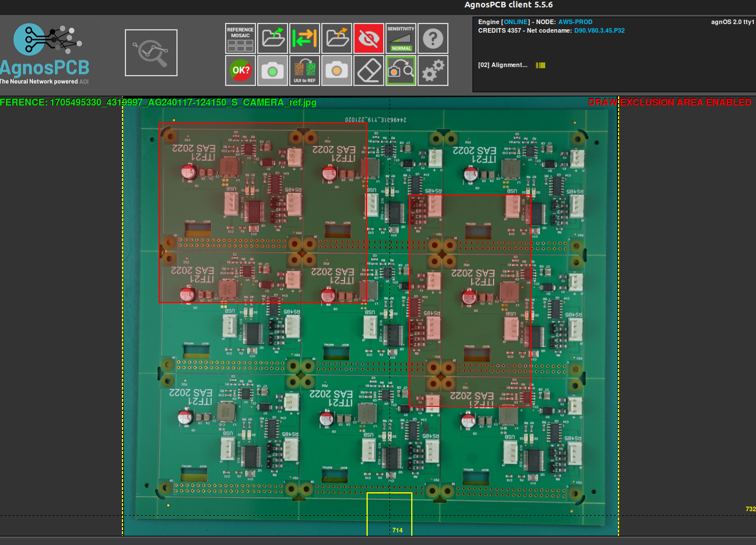Click the net codename D90.V80.3.45.P32 link

pos(600,30)
